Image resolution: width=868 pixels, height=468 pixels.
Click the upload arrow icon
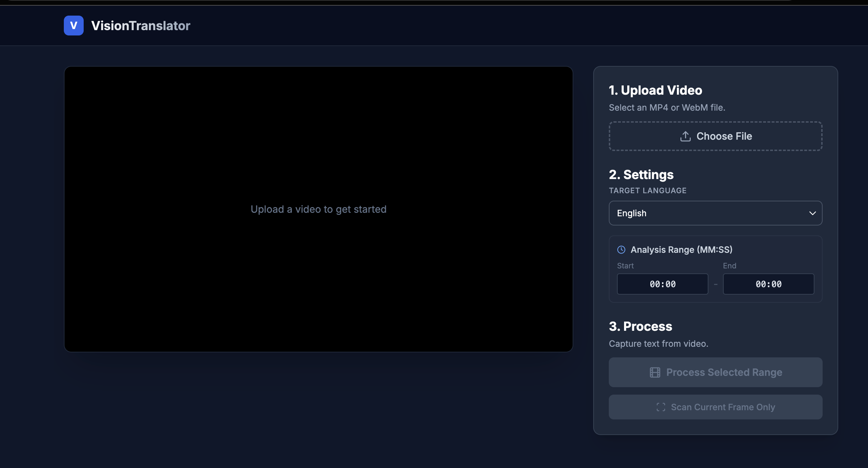pos(685,136)
